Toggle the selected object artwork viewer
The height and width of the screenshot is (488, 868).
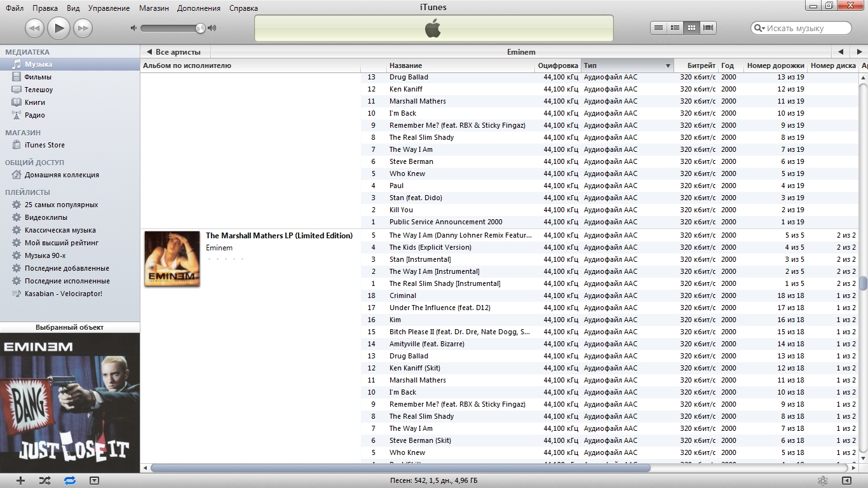(94, 481)
